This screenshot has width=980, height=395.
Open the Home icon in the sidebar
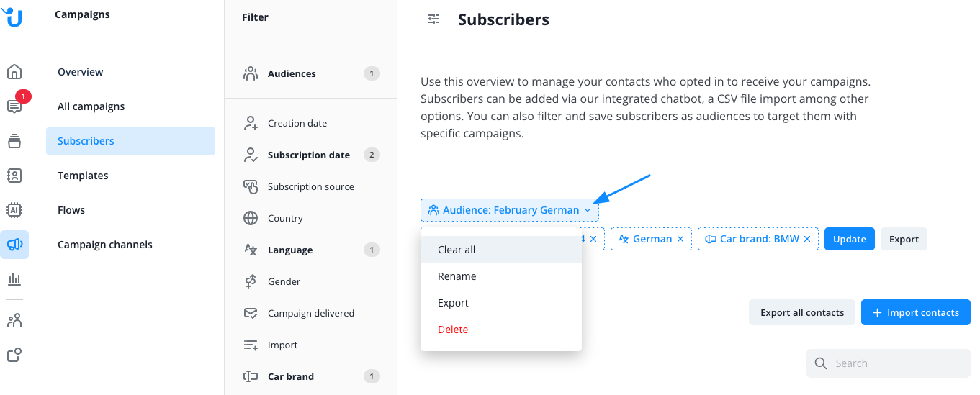14,72
